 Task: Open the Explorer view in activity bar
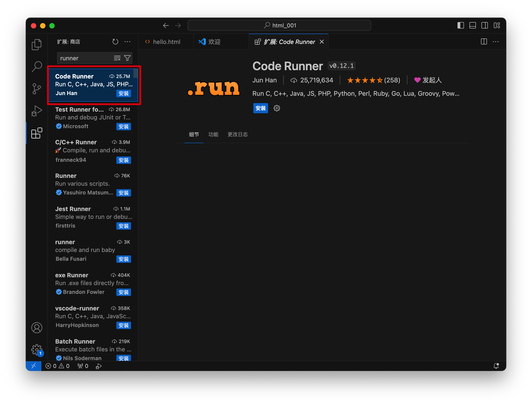tap(37, 45)
